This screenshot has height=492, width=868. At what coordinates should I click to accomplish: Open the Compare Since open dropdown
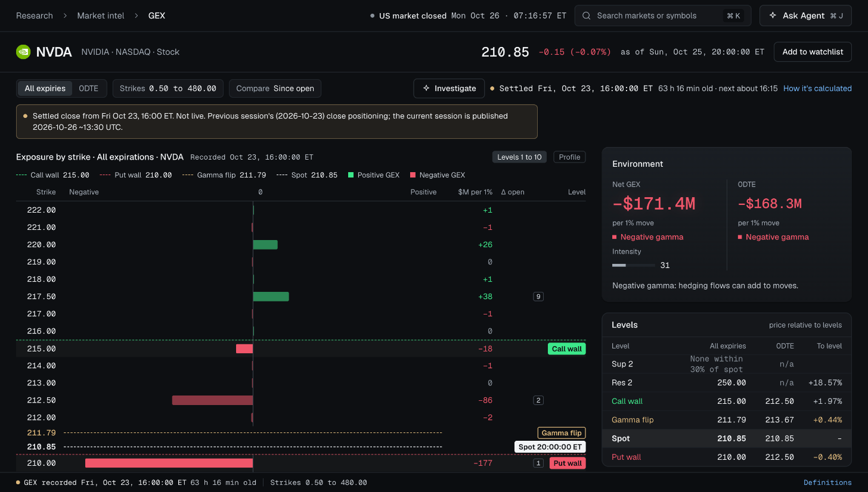[275, 88]
